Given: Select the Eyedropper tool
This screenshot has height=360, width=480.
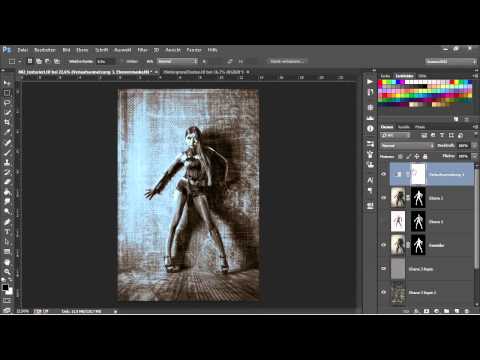Looking at the screenshot, I should click(7, 132).
